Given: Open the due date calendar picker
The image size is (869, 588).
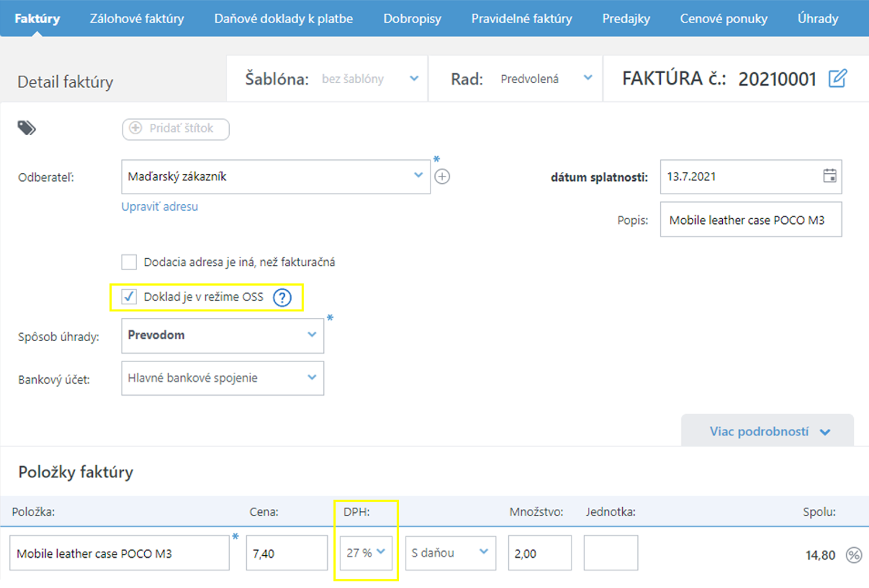Looking at the screenshot, I should (x=829, y=176).
